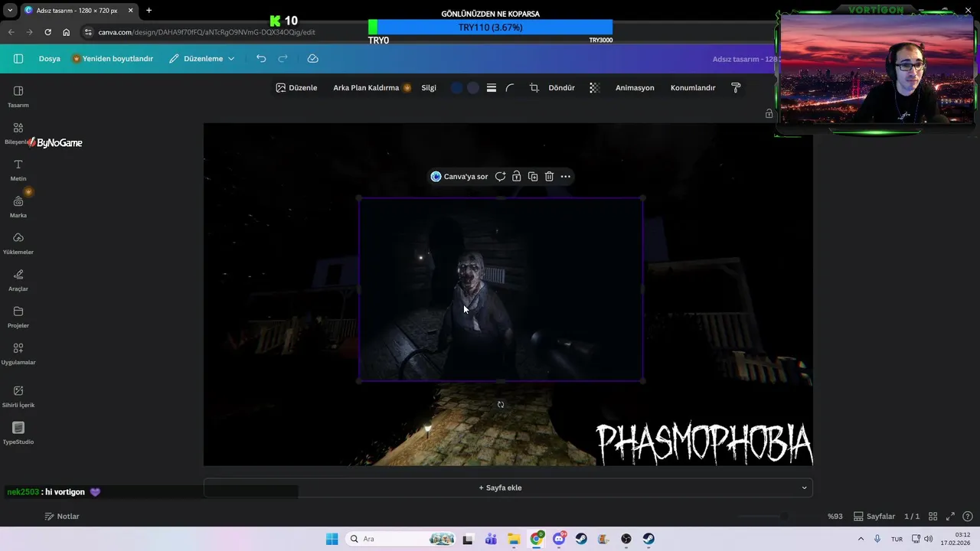This screenshot has width=980, height=551.
Task: Open the help question mark button
Action: coord(968,517)
